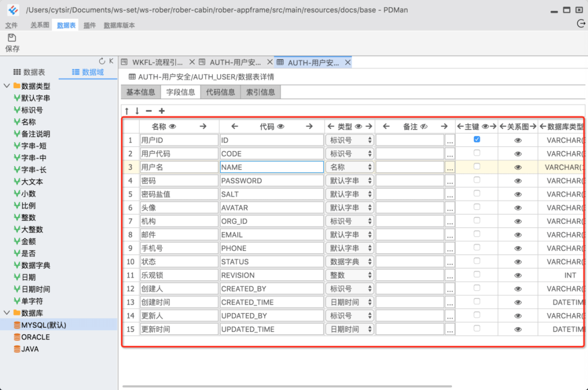Click the logout icon at top right
This screenshot has width=588, height=390.
pyautogui.click(x=581, y=24)
